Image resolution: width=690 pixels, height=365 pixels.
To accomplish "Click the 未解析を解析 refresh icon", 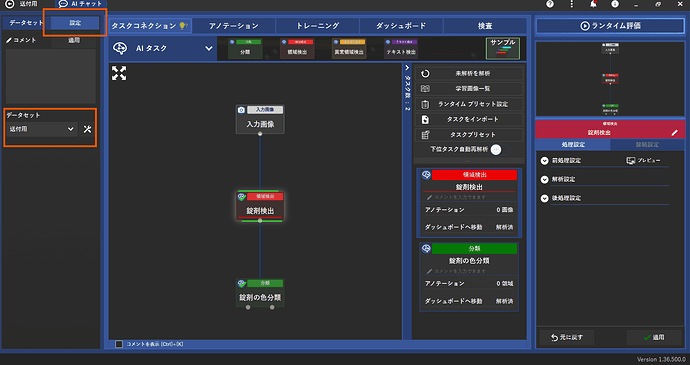I will [425, 74].
